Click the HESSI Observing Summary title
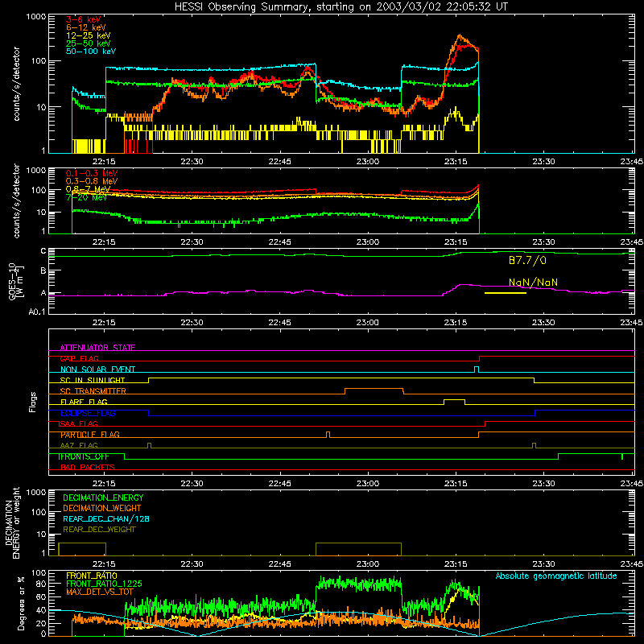 [x=341, y=7]
